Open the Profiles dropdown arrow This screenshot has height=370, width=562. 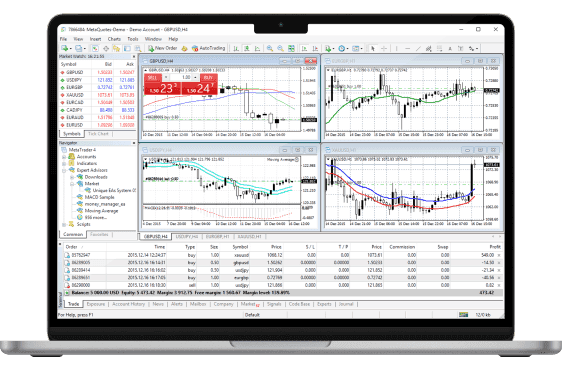(85, 48)
